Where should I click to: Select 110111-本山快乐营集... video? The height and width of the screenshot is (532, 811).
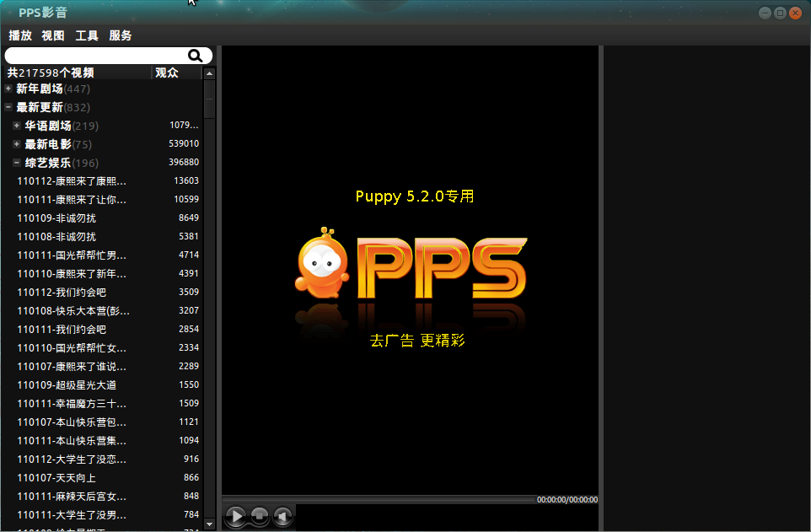[x=72, y=441]
